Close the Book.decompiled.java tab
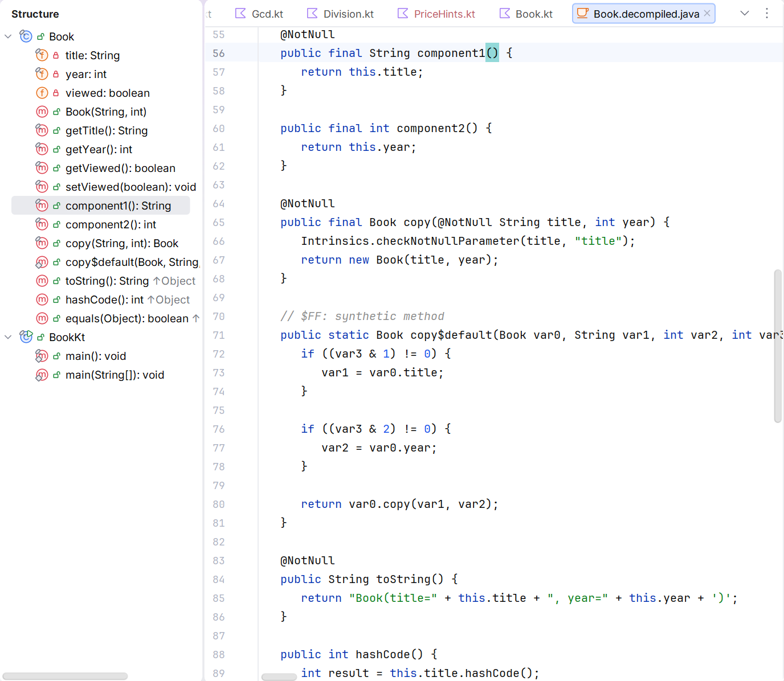Image resolution: width=784 pixels, height=681 pixels. 707,13
